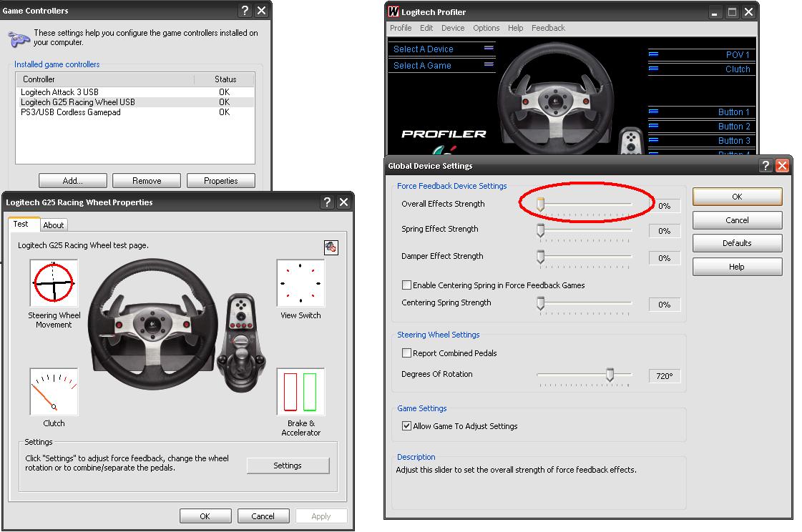Click the Status column header
802x532 pixels.
pos(225,79)
